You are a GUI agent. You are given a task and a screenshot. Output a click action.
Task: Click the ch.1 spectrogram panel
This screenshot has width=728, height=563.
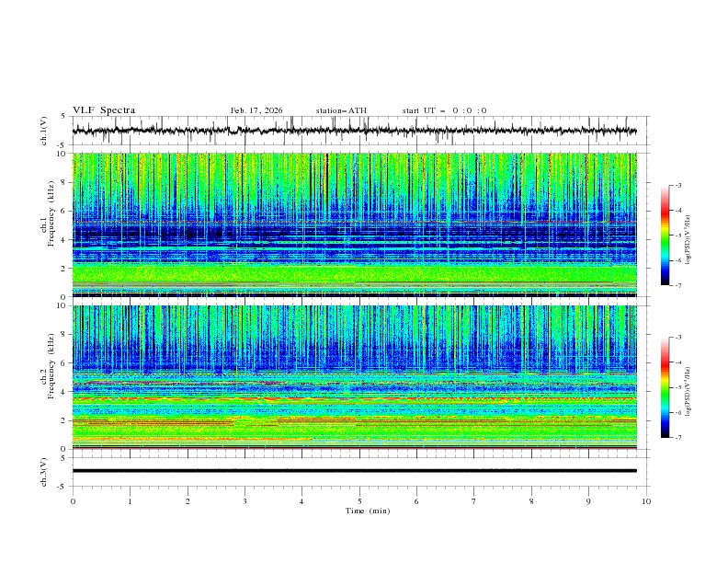coord(355,224)
